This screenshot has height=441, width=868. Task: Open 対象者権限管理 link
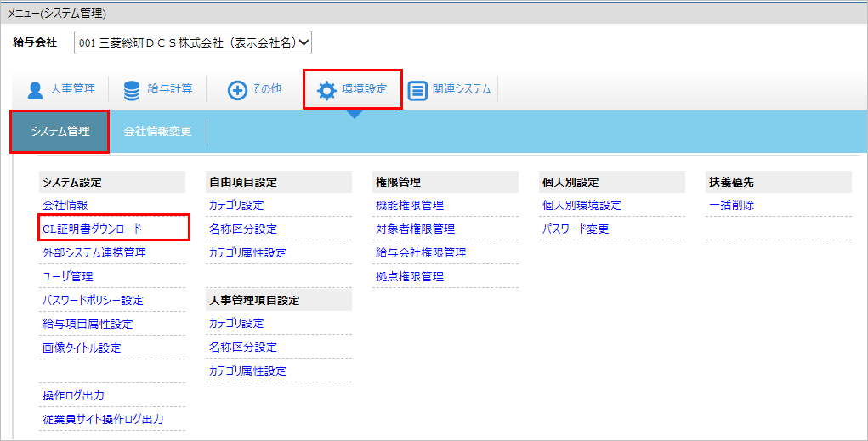[x=415, y=229]
